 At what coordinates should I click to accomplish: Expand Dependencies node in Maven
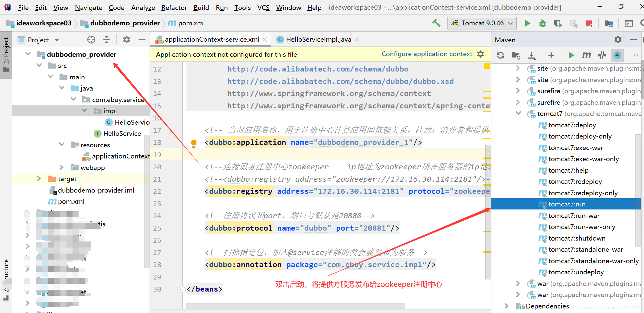tap(507, 306)
